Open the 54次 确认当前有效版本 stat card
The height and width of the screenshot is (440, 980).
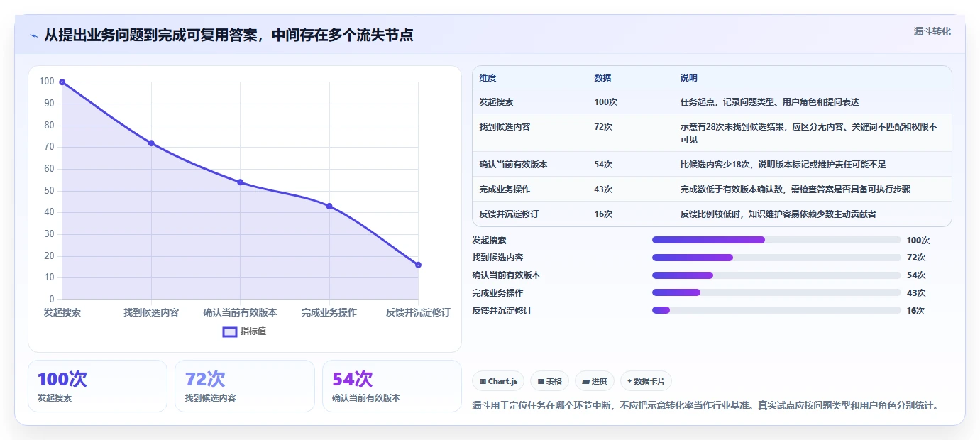click(x=392, y=386)
